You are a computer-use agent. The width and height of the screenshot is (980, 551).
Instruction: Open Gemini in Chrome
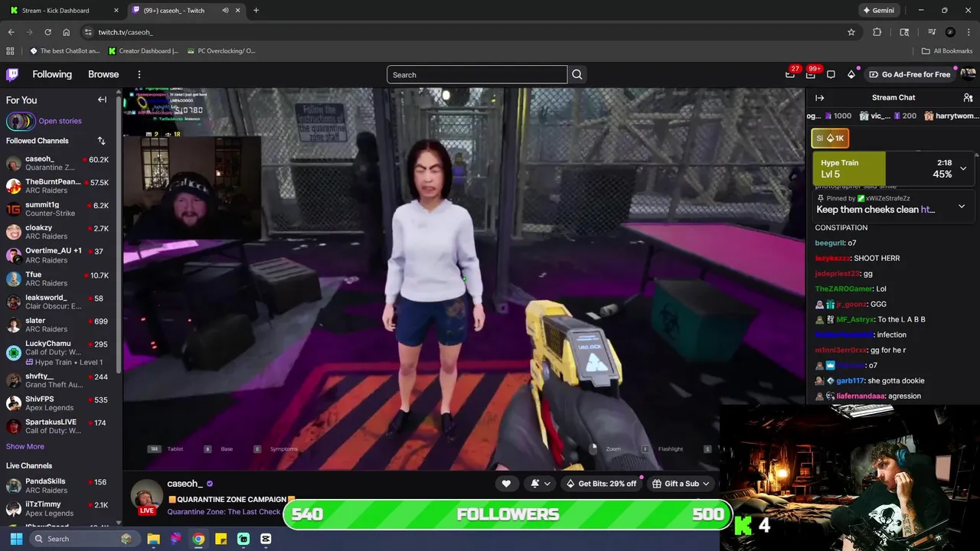pos(878,11)
